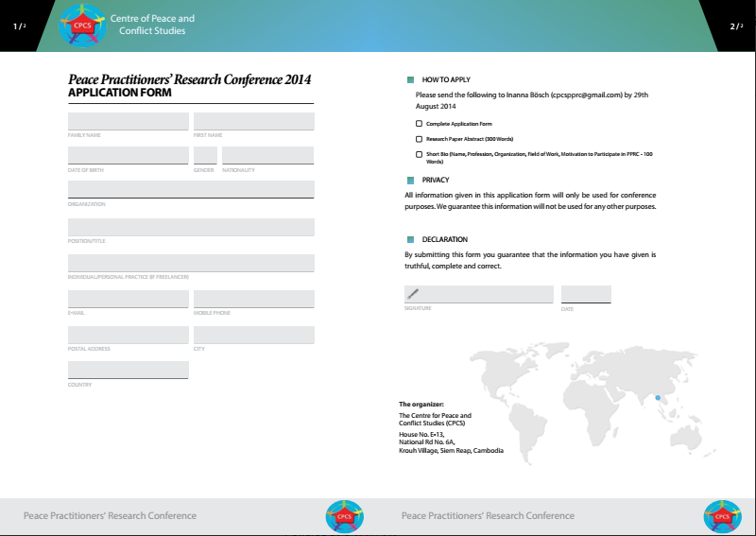Click the right footer 'Peace Practitioners' Research Conference'
This screenshot has width=756, height=536.
488,516
